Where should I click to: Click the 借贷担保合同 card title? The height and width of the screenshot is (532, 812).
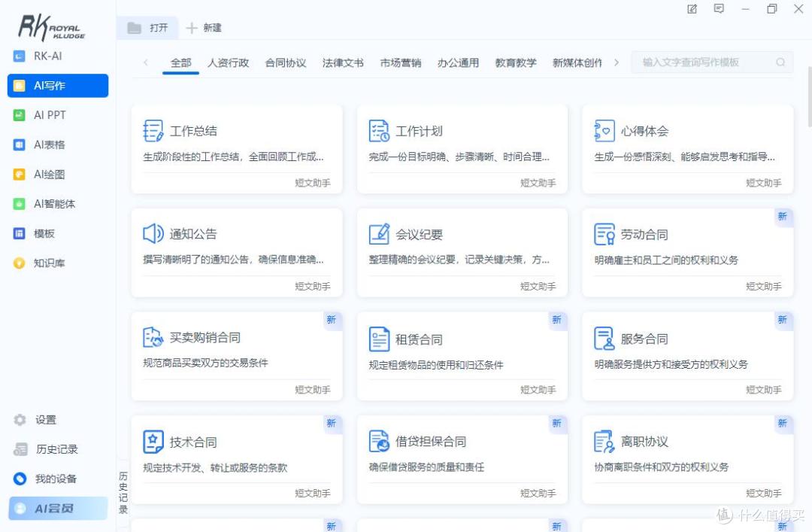point(431,441)
